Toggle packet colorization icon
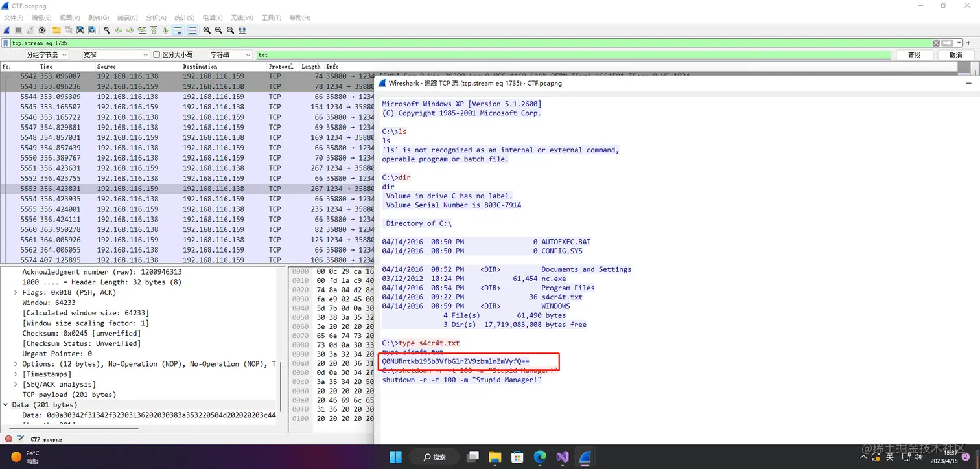 coord(192,30)
